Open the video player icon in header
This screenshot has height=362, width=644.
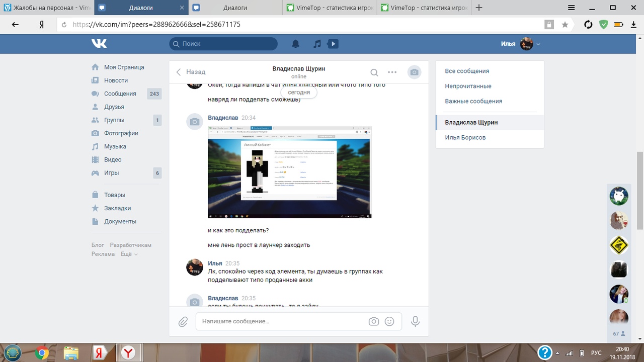click(x=332, y=44)
